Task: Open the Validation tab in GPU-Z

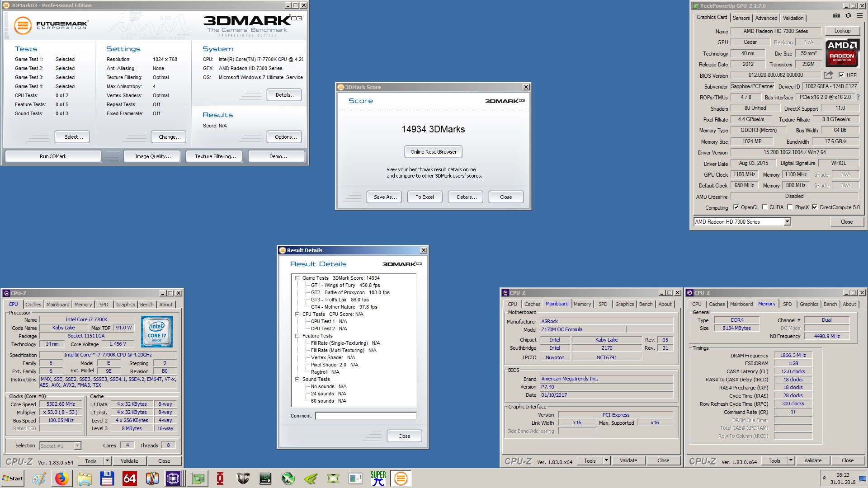Action: [x=793, y=18]
